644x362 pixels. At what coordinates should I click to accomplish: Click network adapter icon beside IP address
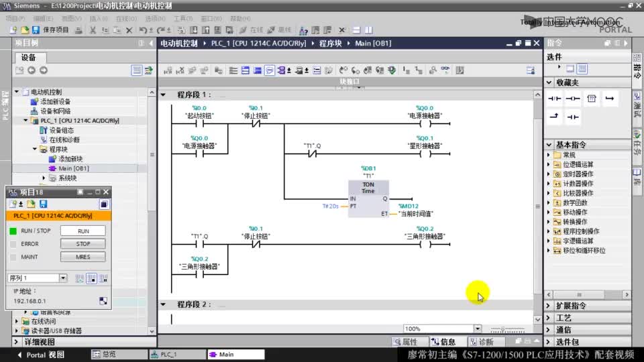[x=103, y=301]
